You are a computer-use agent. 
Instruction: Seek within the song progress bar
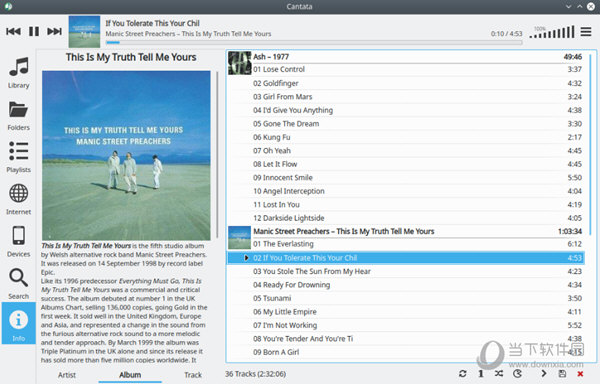click(314, 42)
